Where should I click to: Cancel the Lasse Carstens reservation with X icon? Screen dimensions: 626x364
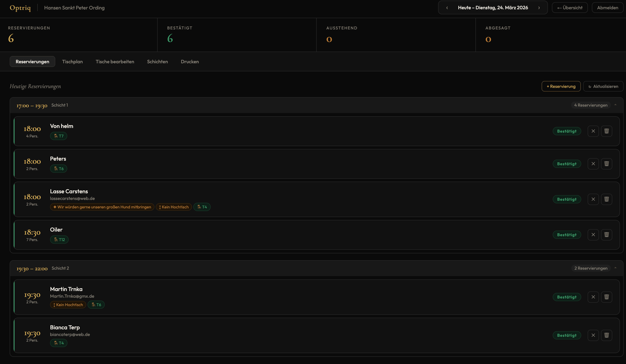coord(593,199)
